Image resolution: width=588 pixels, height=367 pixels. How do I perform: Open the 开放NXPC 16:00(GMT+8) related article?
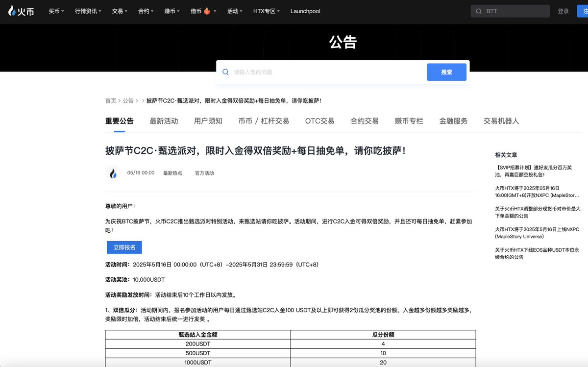[537, 192]
